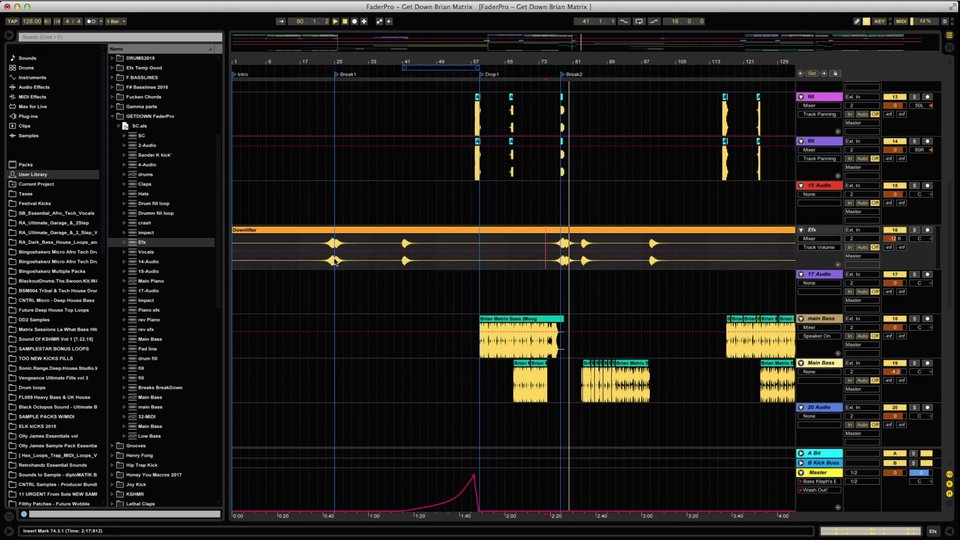
Task: Unfold the 15 Audio track triangle
Action: 801,186
